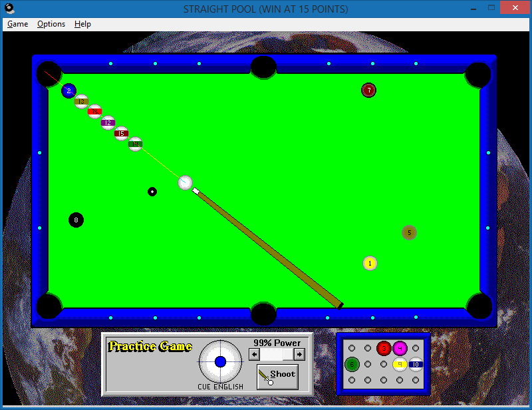The height and width of the screenshot is (410, 532).
Task: Click the striped 12 ball
Action: 108,122
